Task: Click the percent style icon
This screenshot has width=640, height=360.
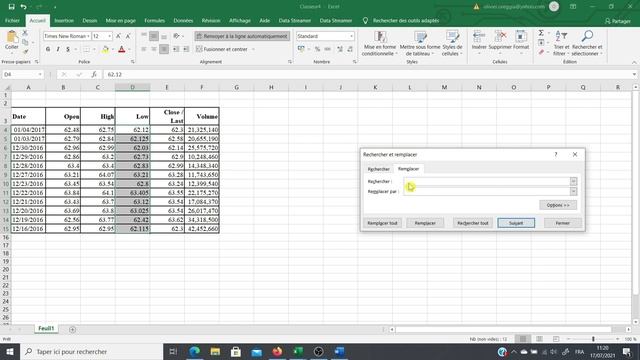Action: coord(317,49)
